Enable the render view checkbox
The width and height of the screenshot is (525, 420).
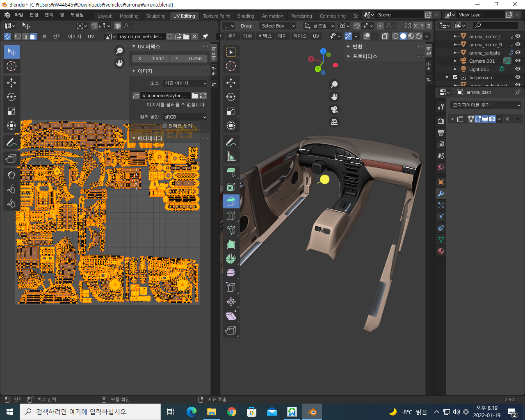click(x=165, y=126)
